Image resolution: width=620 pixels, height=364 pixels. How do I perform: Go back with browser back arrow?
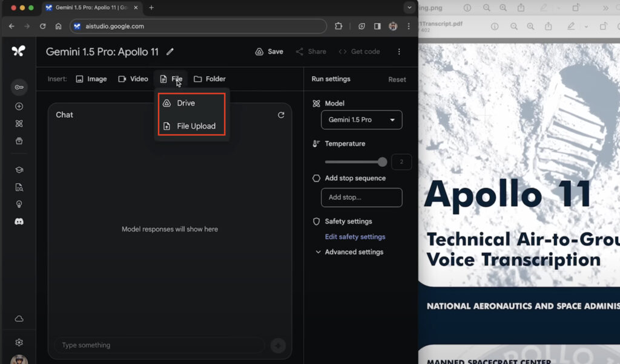coord(12,26)
